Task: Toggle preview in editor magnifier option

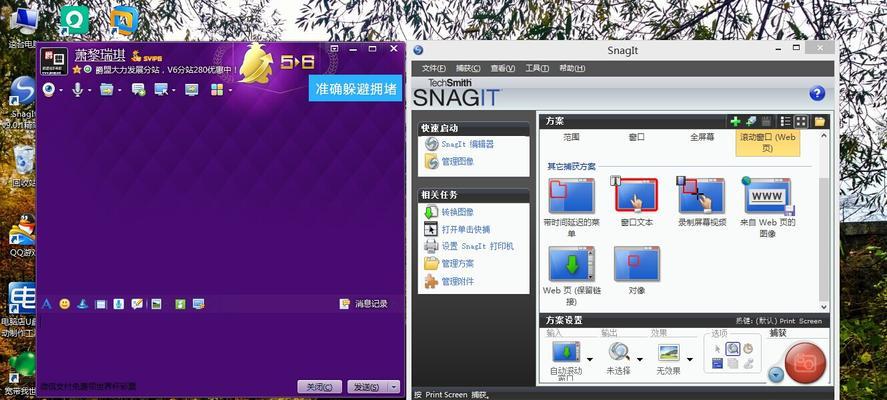Action: 733,349
